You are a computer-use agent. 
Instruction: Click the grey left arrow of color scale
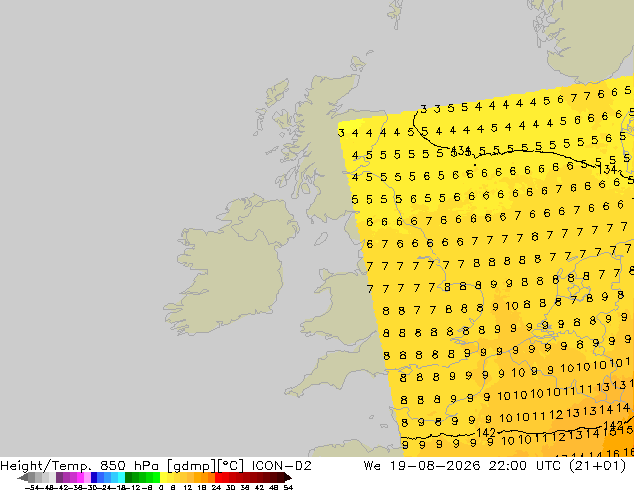22,477
